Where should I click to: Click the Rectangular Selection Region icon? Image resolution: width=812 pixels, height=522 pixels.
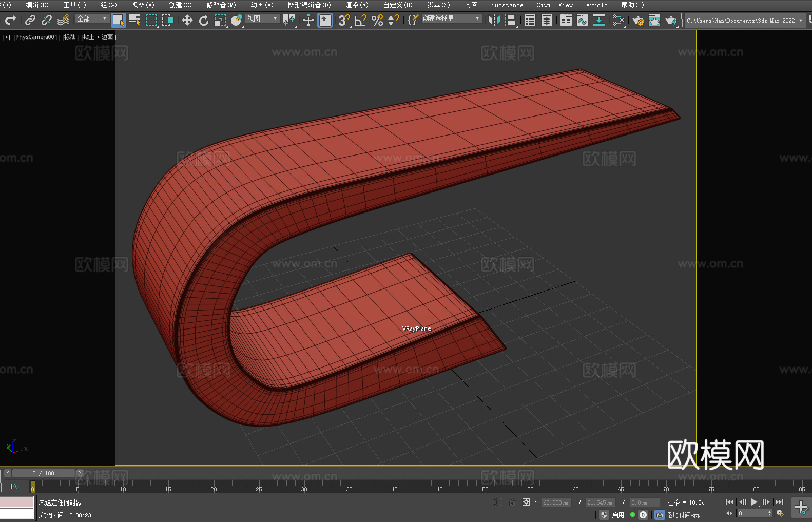point(151,20)
